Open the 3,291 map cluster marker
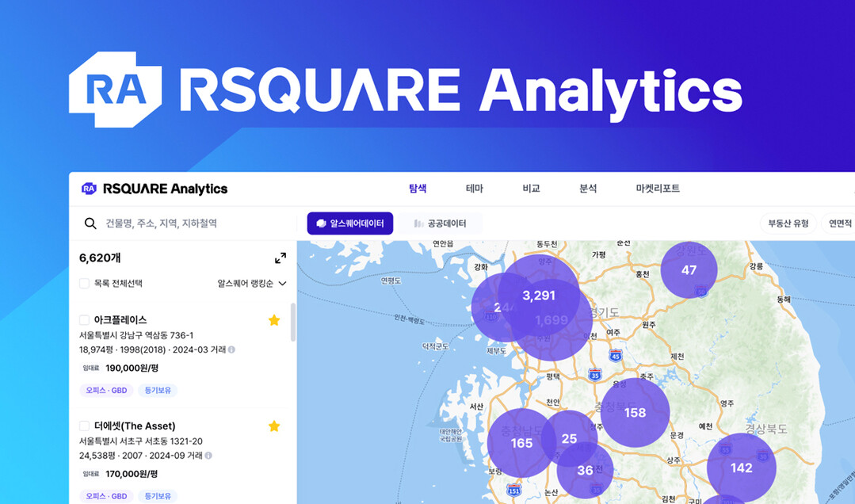 [539, 296]
